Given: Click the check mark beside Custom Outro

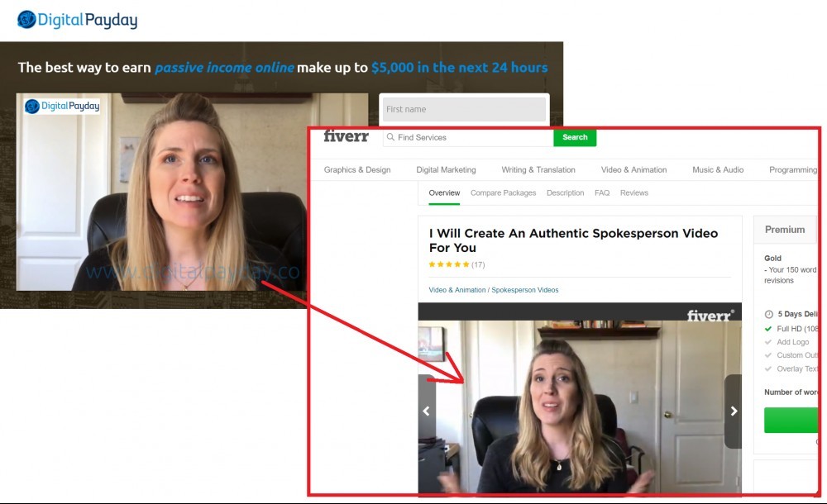Looking at the screenshot, I should point(768,355).
